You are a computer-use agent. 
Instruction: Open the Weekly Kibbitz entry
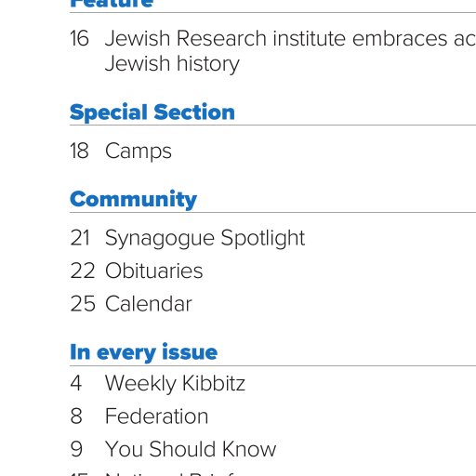pyautogui.click(x=175, y=383)
